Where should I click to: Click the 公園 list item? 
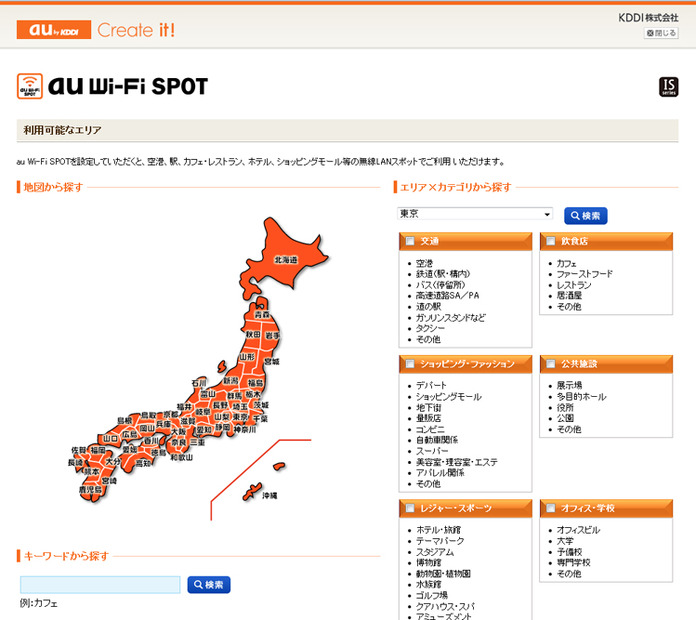point(565,418)
